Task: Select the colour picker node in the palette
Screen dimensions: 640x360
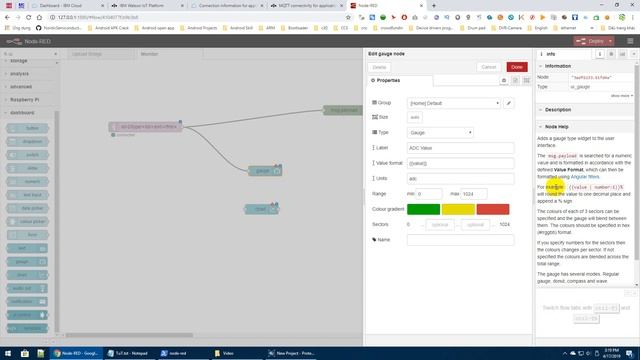Action: [27, 222]
